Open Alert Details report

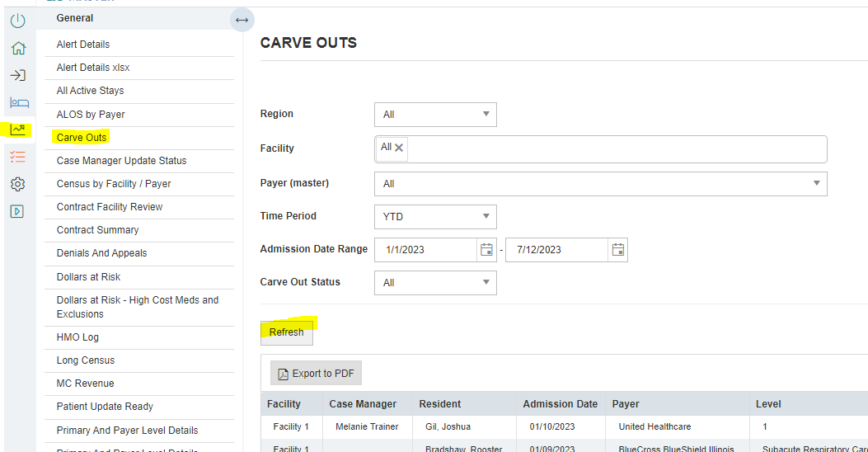[83, 45]
